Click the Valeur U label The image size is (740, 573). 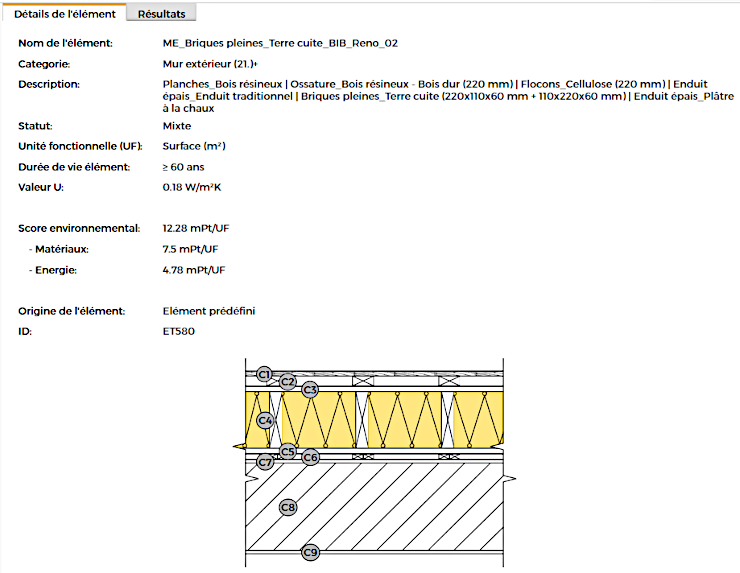pos(41,187)
